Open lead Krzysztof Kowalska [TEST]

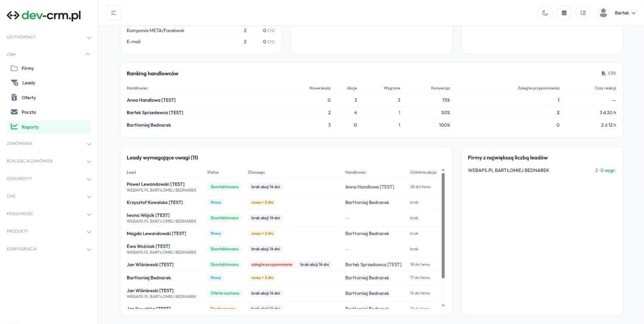(x=155, y=202)
